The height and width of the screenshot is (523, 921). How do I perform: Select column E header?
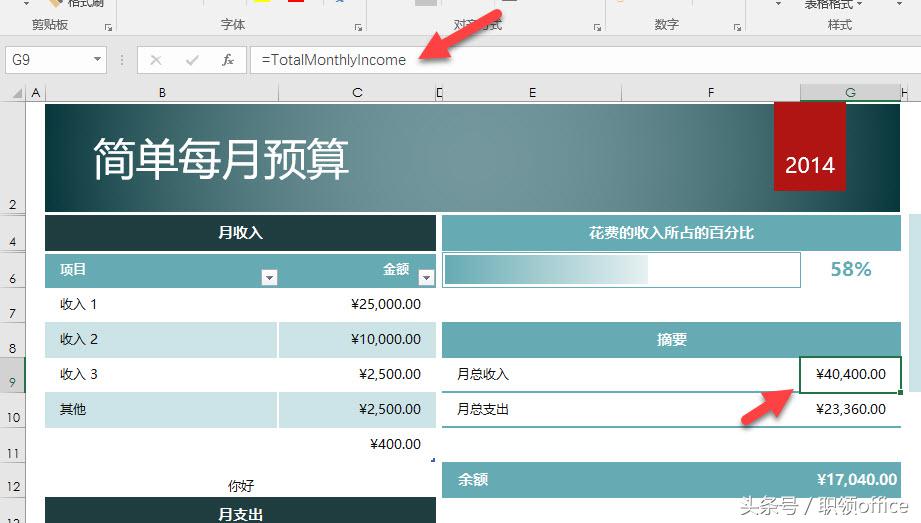tap(532, 93)
